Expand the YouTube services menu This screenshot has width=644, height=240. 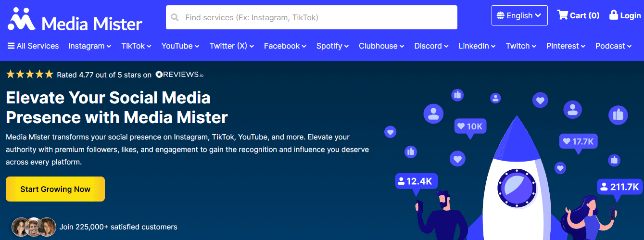click(180, 46)
